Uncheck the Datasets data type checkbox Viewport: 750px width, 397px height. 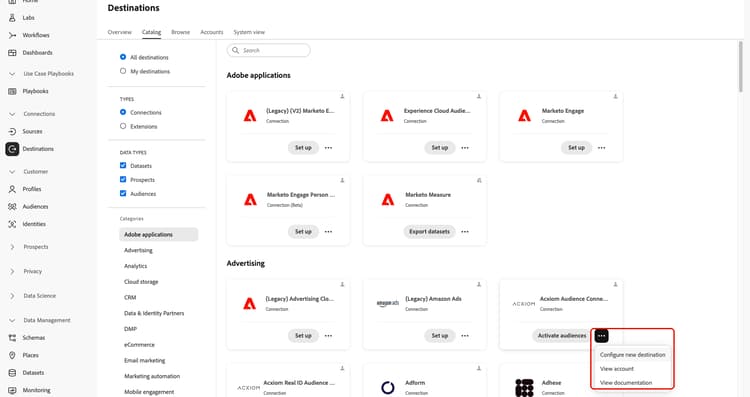click(123, 165)
